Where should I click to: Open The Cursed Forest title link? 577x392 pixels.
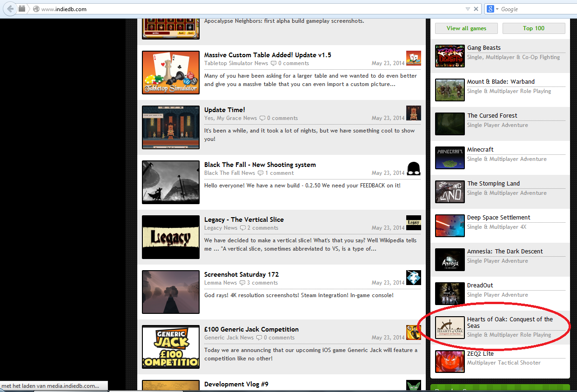pos(492,116)
